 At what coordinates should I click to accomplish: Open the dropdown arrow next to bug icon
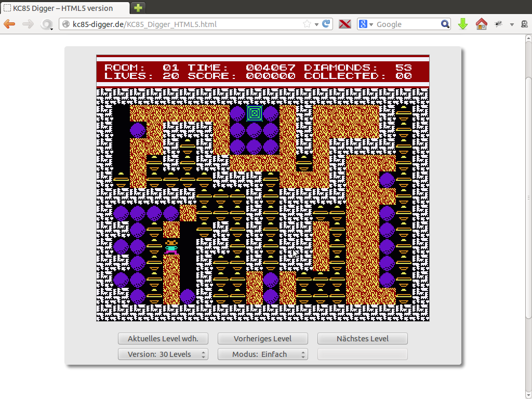click(x=512, y=24)
